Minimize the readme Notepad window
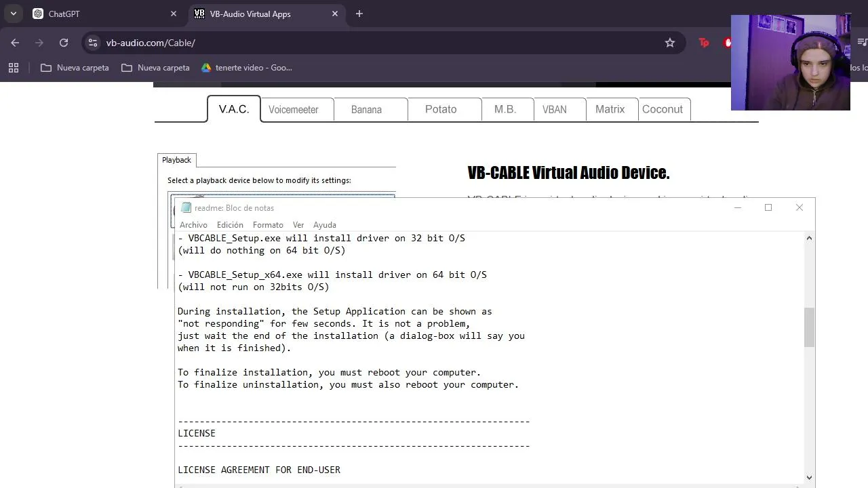Viewport: 868px width, 488px height. click(738, 207)
